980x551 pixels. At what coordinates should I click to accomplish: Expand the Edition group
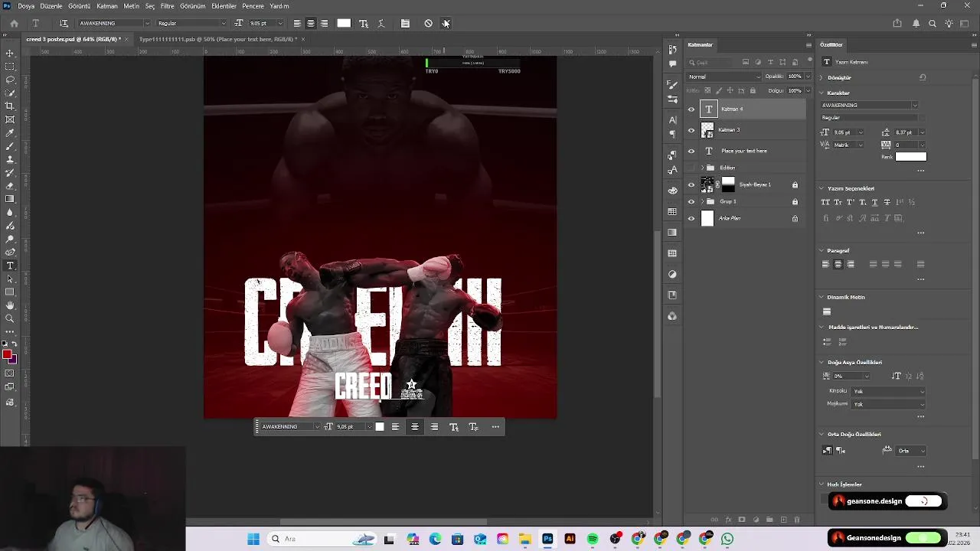(x=702, y=168)
